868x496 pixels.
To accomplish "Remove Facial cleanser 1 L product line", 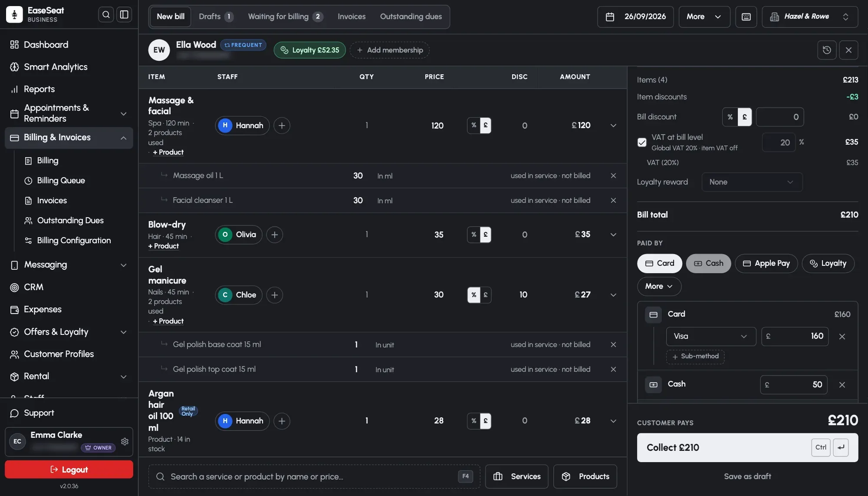I will (613, 200).
